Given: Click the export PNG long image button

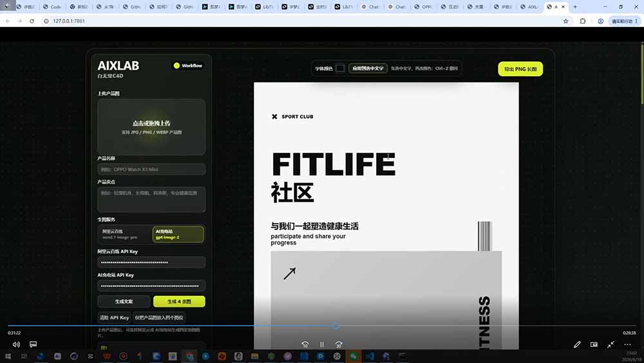Looking at the screenshot, I should coord(520,69).
